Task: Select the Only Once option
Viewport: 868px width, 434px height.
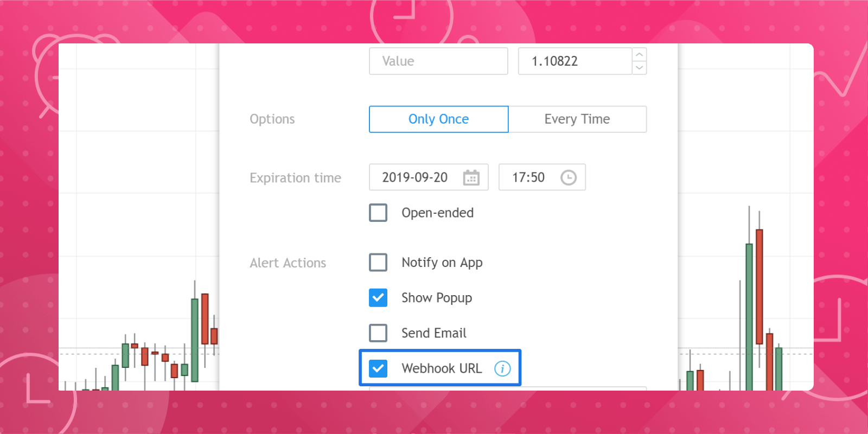Action: (438, 119)
